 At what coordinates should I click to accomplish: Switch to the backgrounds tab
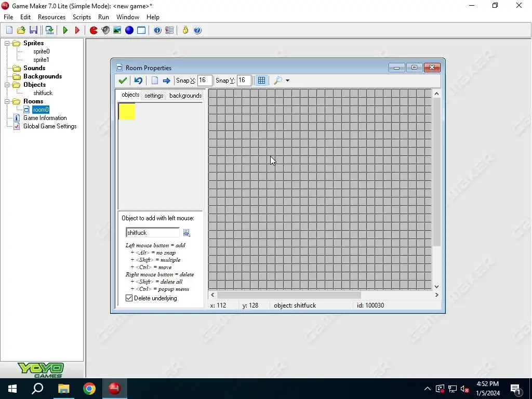(x=185, y=96)
